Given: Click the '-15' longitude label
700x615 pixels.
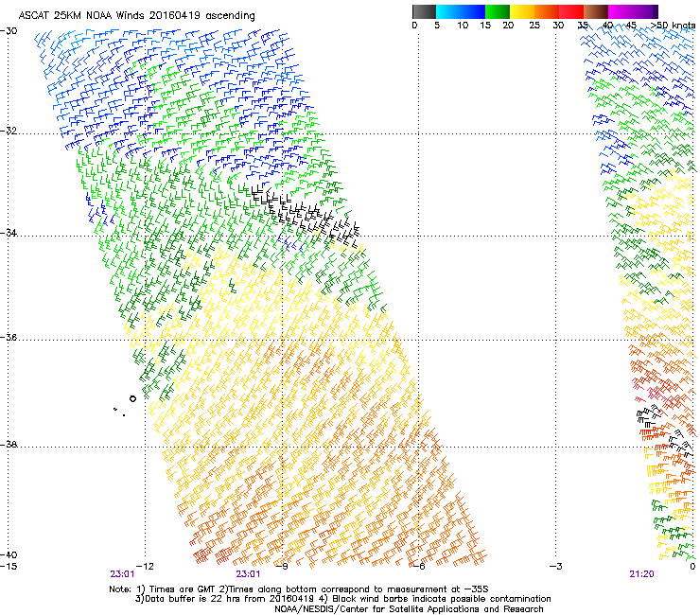Looking at the screenshot, I should tap(9, 567).
